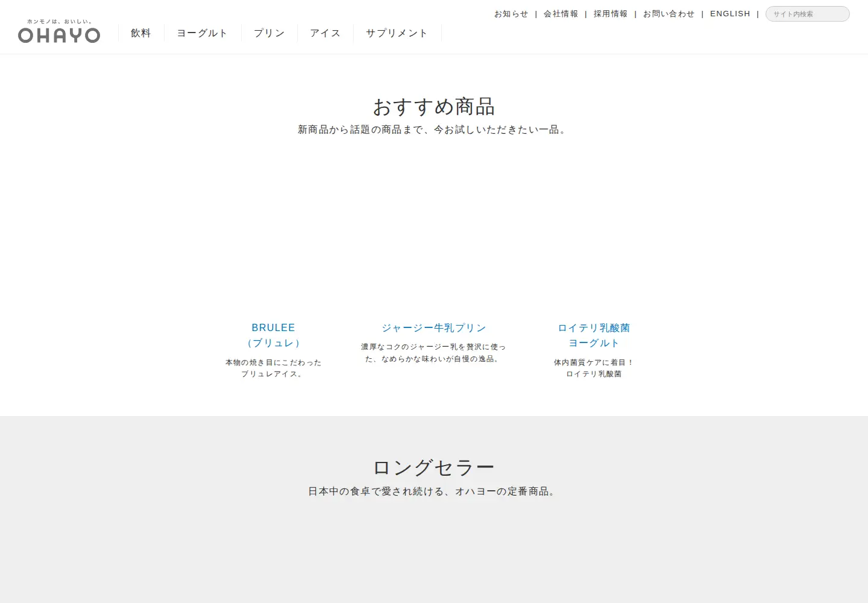Click the おすすめ商品 heading

[x=434, y=107]
